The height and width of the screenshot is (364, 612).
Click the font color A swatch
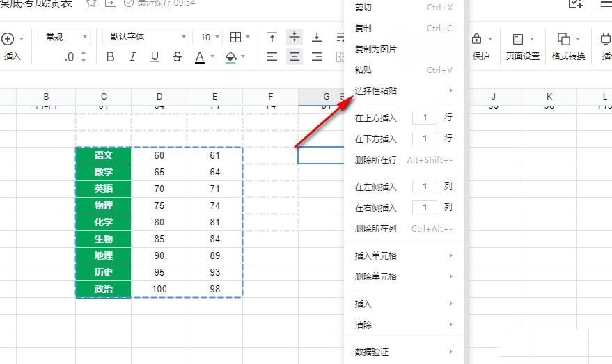[x=200, y=57]
